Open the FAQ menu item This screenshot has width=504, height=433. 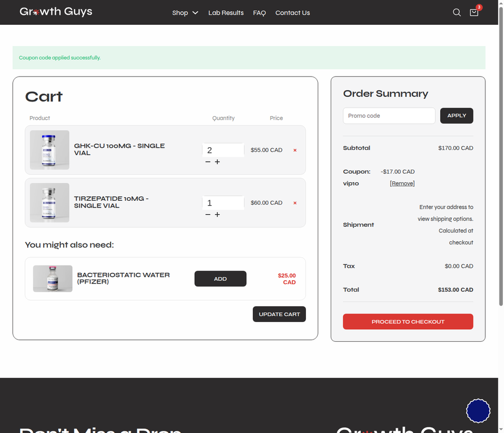click(259, 13)
